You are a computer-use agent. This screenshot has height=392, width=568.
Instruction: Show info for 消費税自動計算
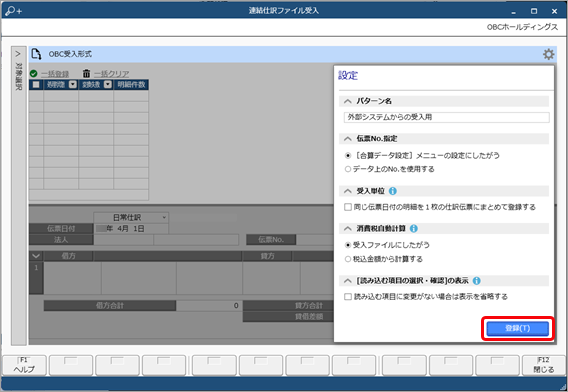point(414,229)
